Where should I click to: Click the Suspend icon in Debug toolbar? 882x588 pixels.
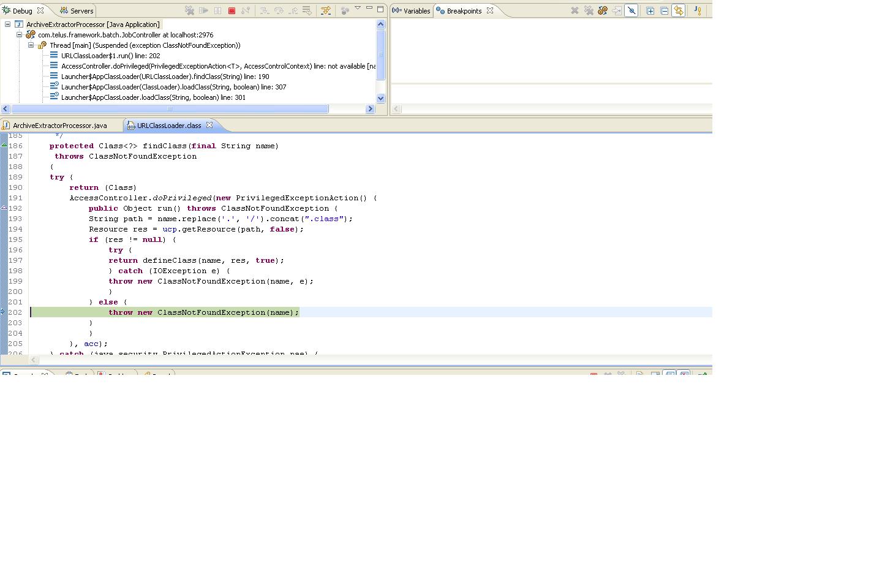pos(217,10)
